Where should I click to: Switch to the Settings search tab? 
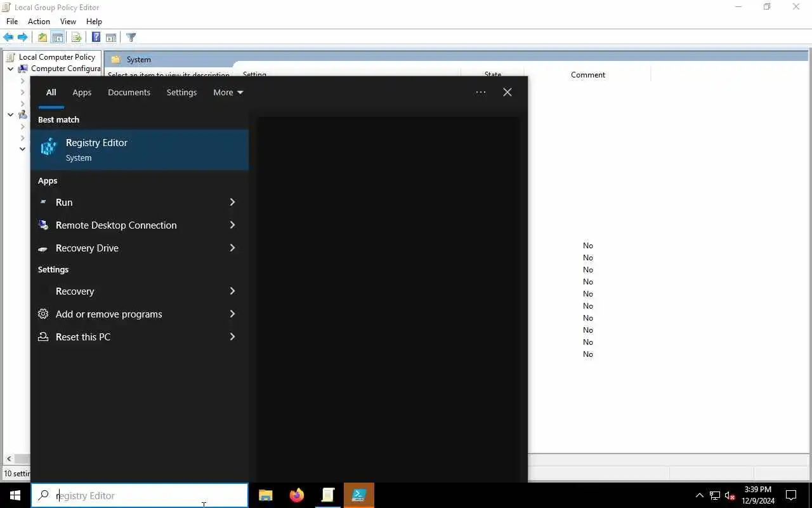point(181,92)
